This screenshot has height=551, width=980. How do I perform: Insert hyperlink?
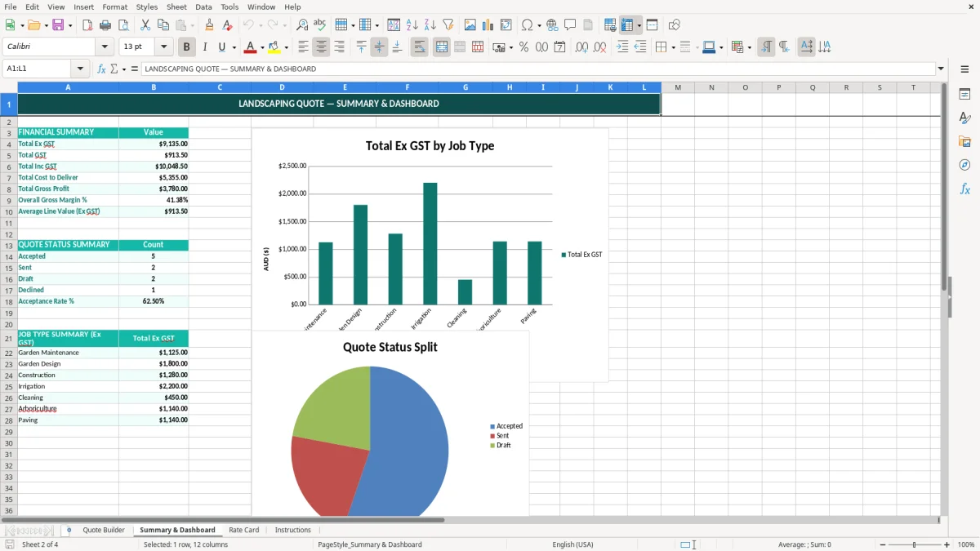[552, 25]
